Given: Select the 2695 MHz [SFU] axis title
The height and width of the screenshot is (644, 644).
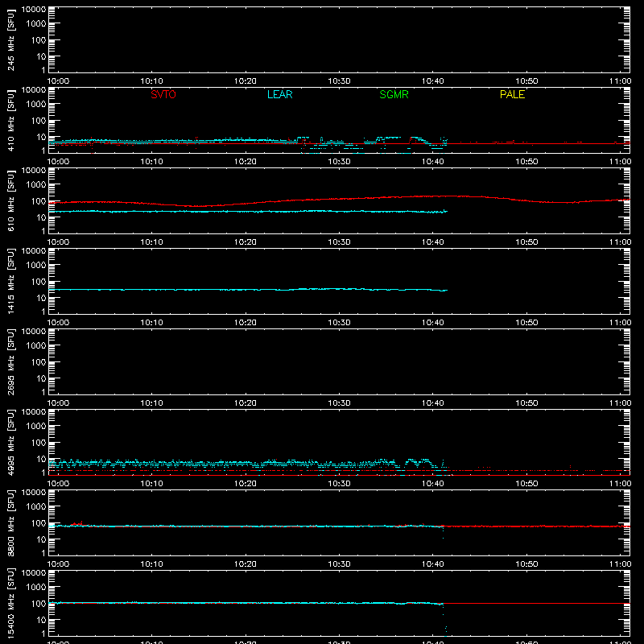Looking at the screenshot, I should 10,361.
